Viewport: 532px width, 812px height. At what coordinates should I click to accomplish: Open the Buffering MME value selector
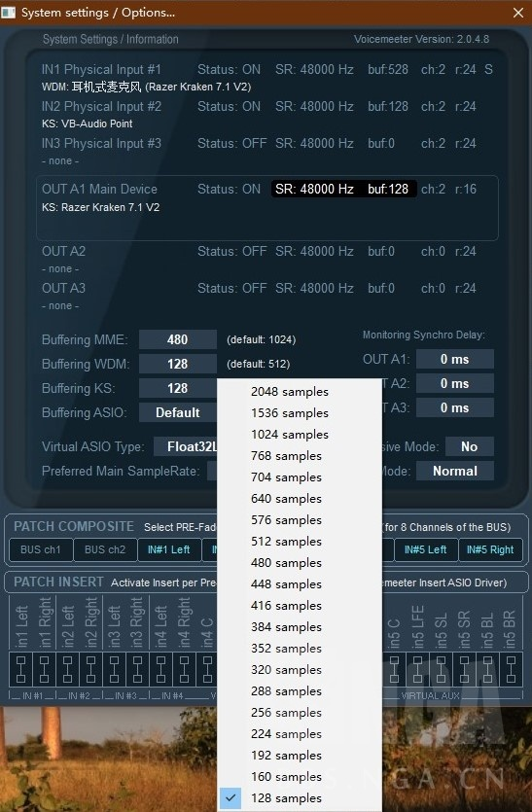pyautogui.click(x=178, y=339)
